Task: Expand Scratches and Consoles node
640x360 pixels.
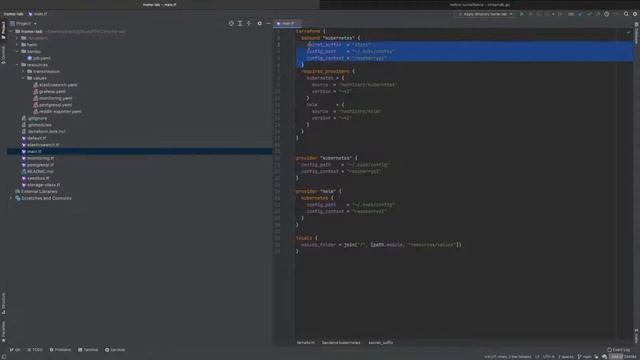Action: pos(11,198)
